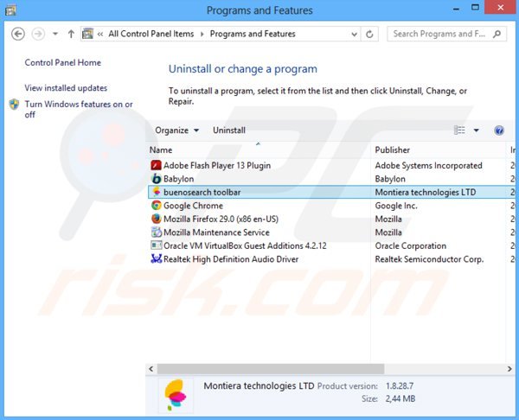Open Control Panel Home
Screen dimensions: 519x420
pos(63,62)
